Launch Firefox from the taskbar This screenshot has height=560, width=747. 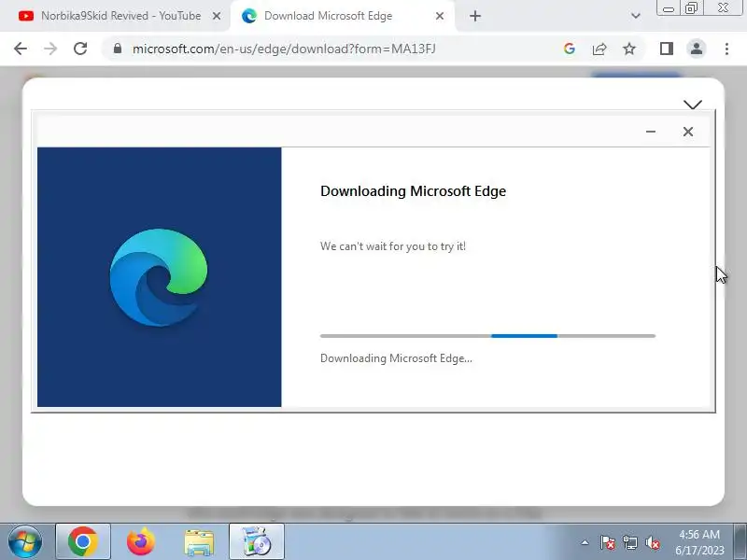(141, 542)
